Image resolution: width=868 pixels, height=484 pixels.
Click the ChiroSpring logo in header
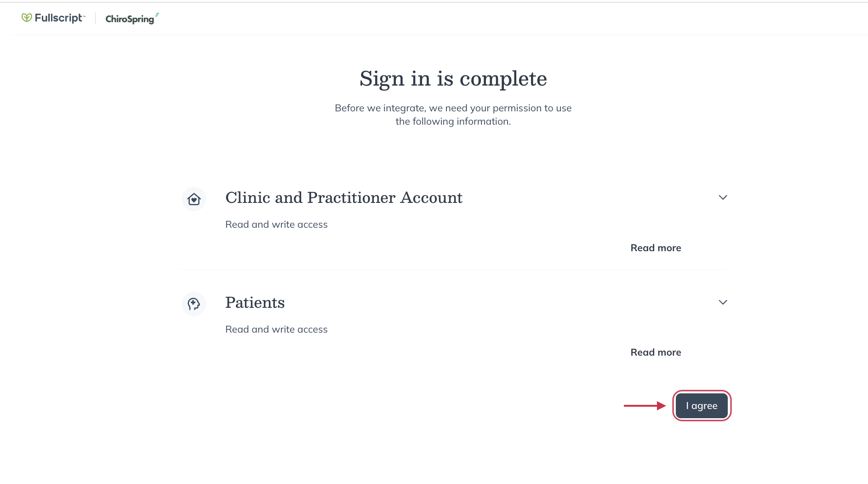coord(130,19)
